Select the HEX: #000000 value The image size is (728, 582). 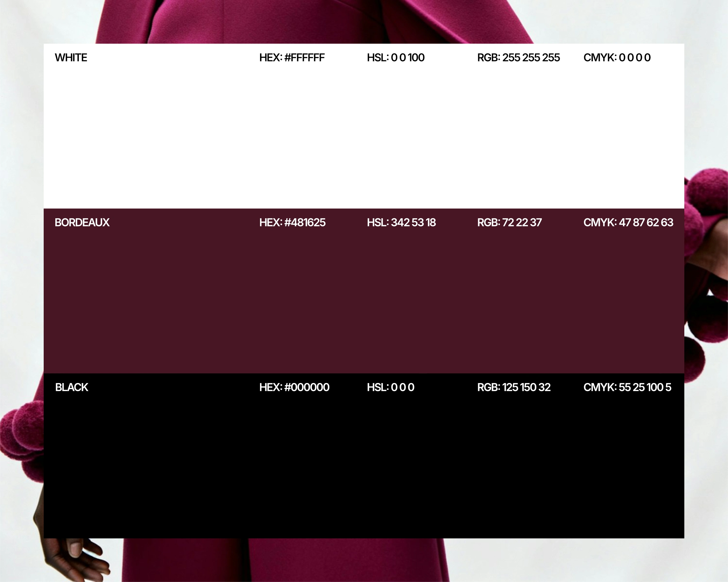(294, 387)
